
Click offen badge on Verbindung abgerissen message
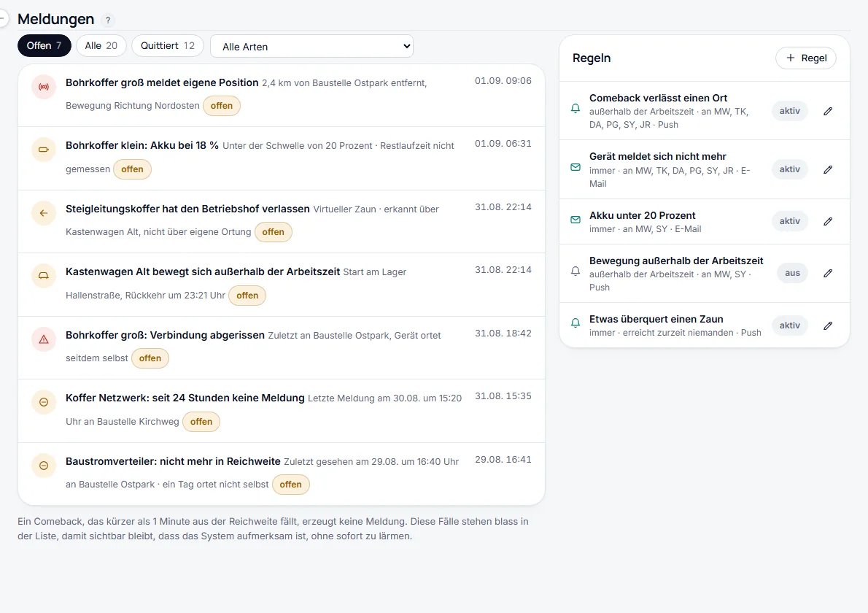click(x=150, y=358)
